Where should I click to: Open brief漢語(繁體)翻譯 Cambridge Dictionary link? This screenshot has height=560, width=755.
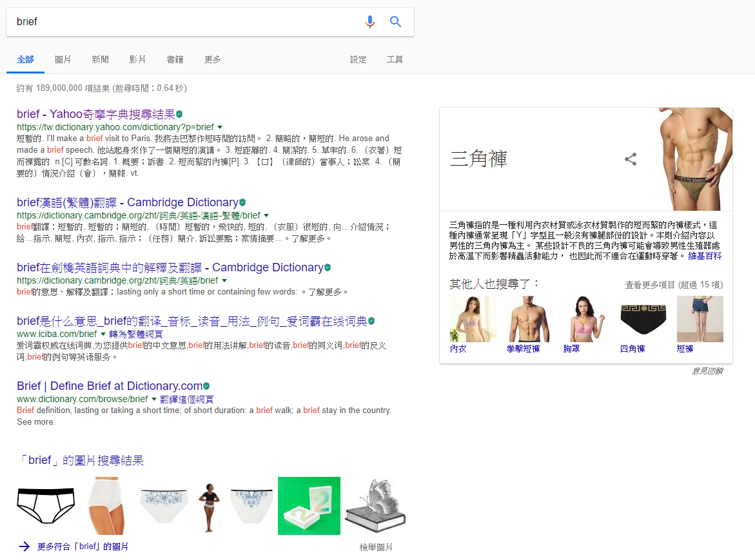click(128, 202)
